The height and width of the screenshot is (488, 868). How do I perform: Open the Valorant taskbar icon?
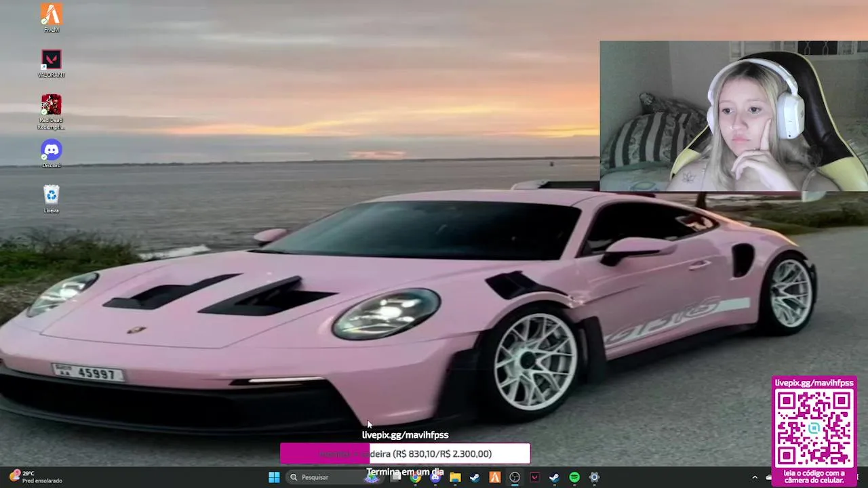click(534, 477)
